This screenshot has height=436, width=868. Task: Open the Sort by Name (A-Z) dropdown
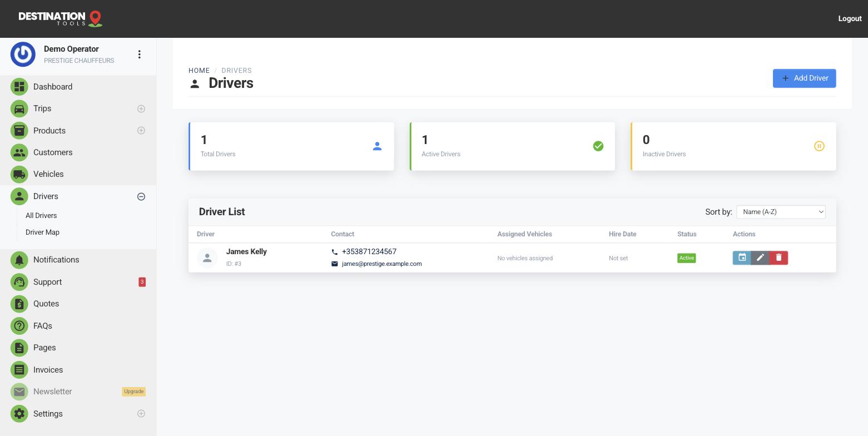click(x=781, y=212)
